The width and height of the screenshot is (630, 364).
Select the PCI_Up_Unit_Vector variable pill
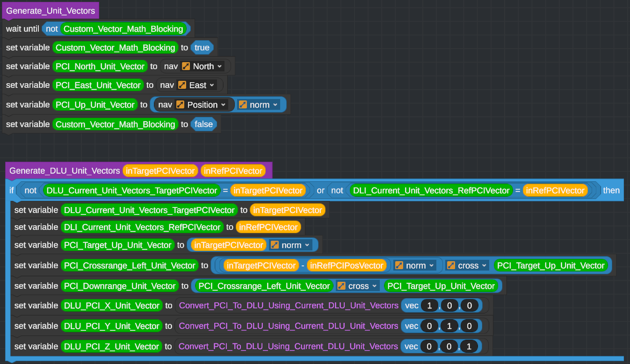[95, 105]
